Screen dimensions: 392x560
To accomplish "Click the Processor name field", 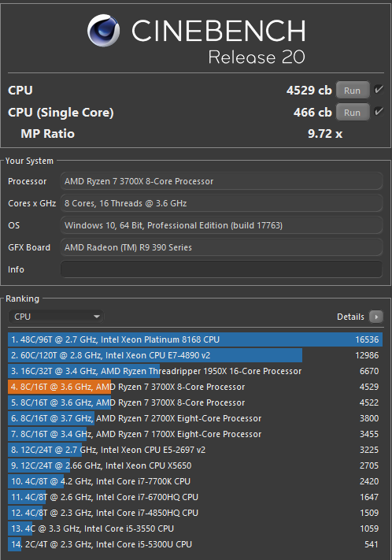I will (221, 181).
